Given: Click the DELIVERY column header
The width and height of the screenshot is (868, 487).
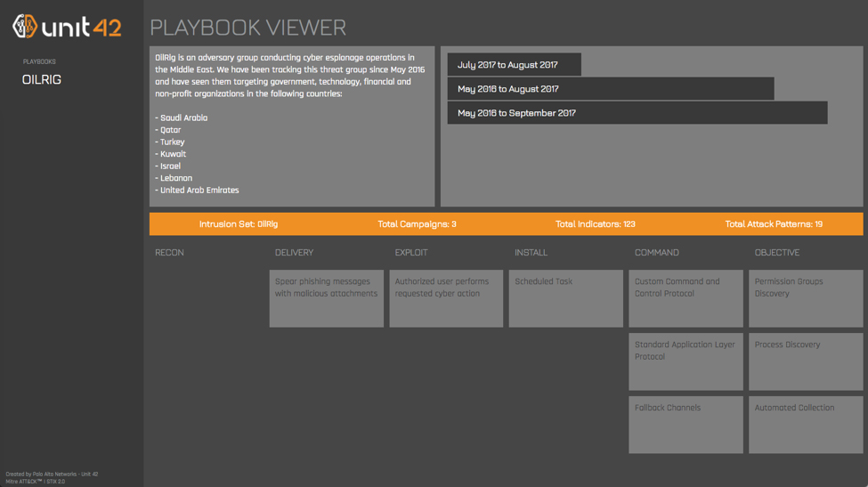Looking at the screenshot, I should [x=294, y=252].
